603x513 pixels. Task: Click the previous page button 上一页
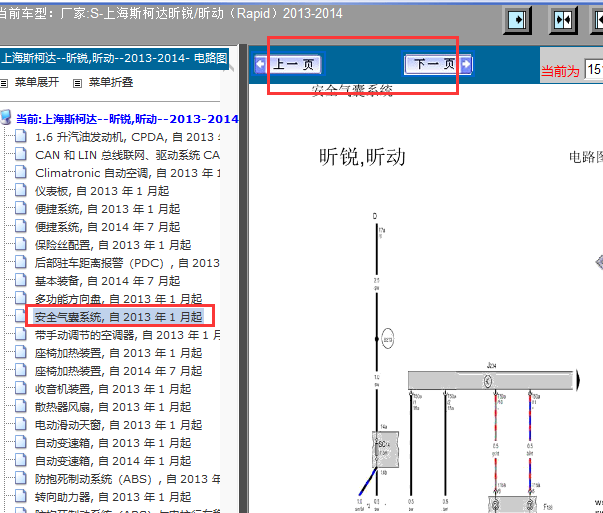[289, 64]
